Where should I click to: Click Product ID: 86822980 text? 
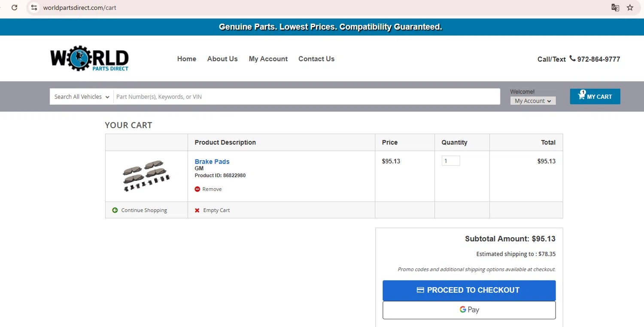pyautogui.click(x=220, y=175)
